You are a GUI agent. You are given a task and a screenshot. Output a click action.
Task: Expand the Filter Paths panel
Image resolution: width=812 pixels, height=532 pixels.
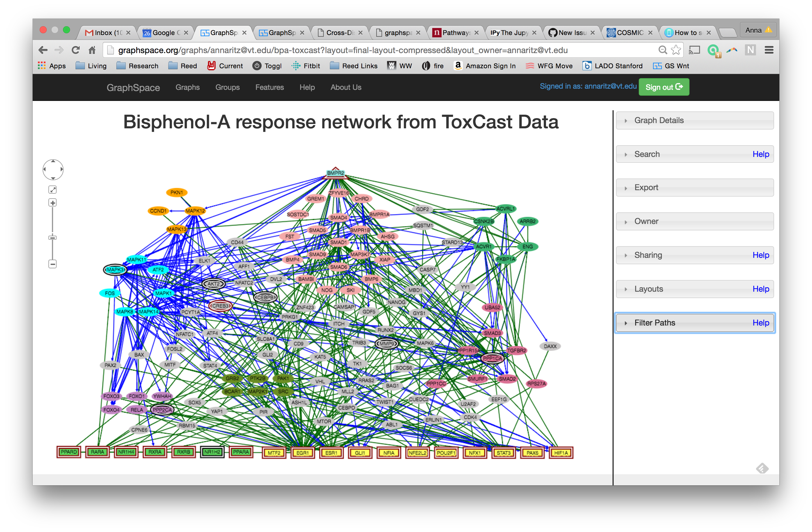click(654, 323)
